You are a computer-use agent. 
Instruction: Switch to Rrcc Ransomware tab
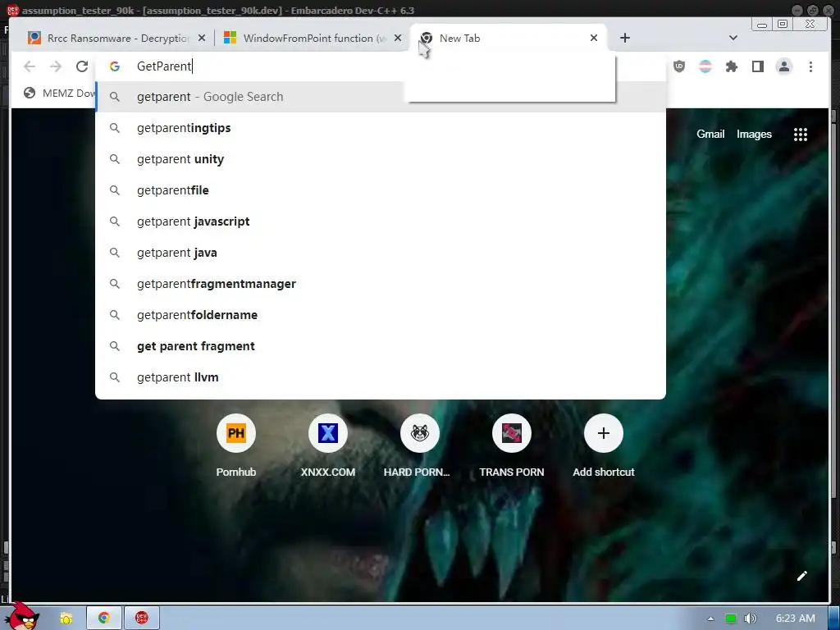(x=116, y=38)
